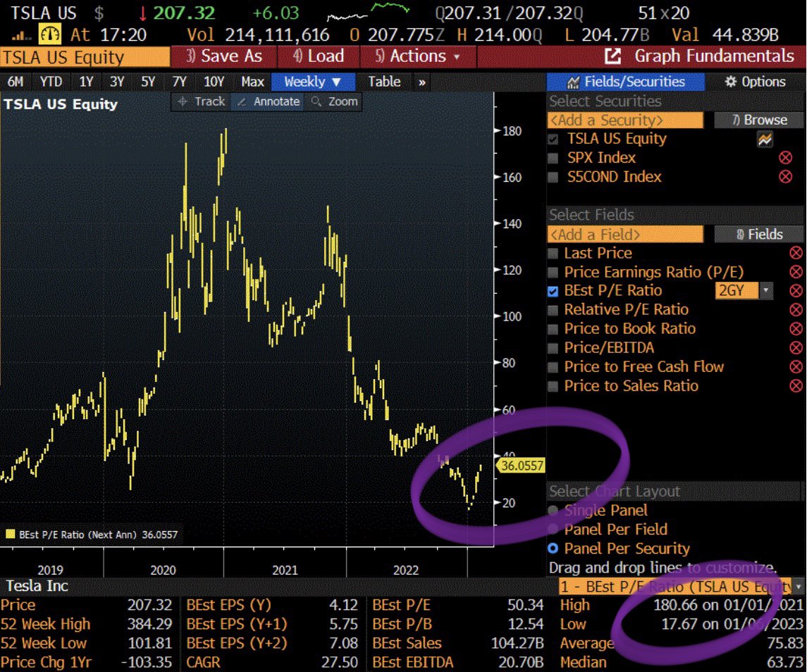Screen dimensions: 807x672
Task: Click the intraday sparkline mini chart
Action: coord(369,12)
